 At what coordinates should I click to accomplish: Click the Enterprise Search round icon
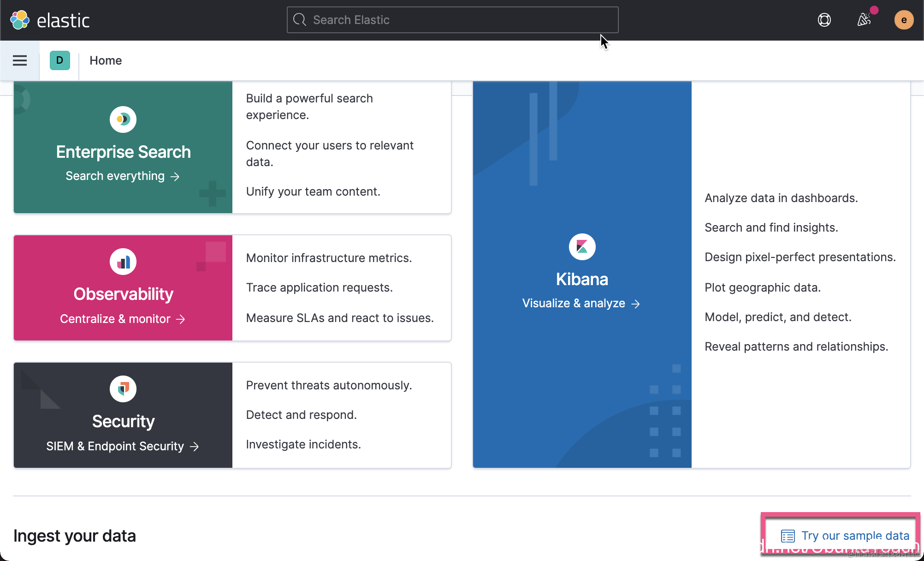pyautogui.click(x=123, y=119)
